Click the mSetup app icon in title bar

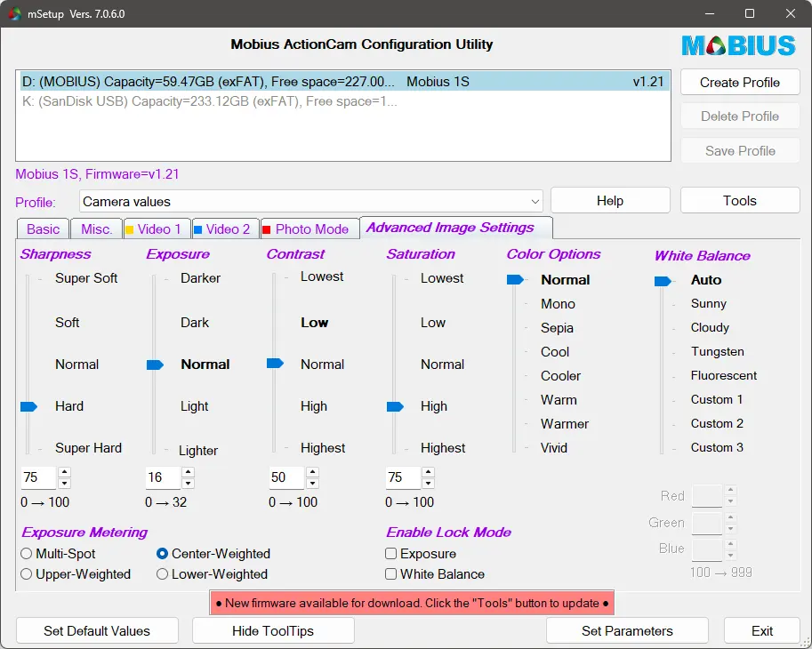14,13
